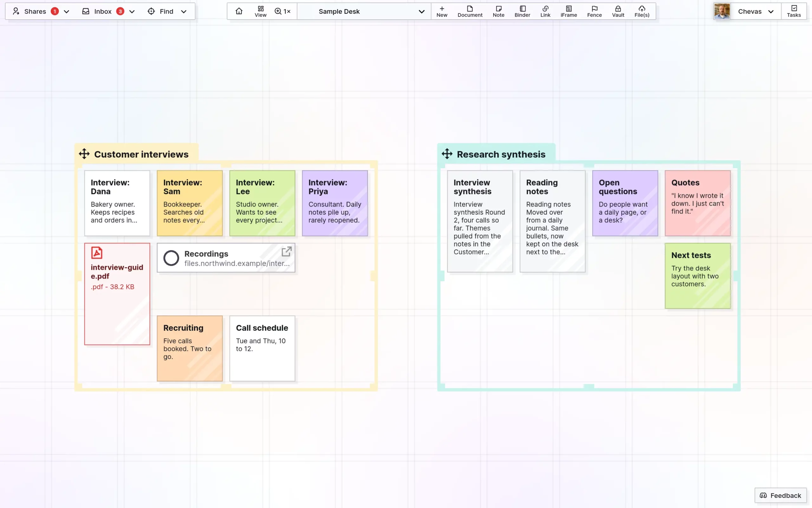Click the Find crosshair icon
This screenshot has width=812, height=508.
[151, 11]
